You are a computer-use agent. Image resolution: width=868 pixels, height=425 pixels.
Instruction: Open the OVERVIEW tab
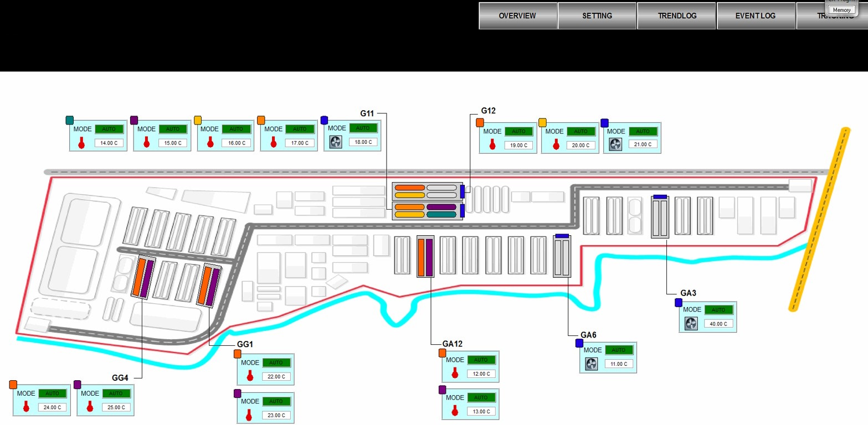click(x=517, y=16)
